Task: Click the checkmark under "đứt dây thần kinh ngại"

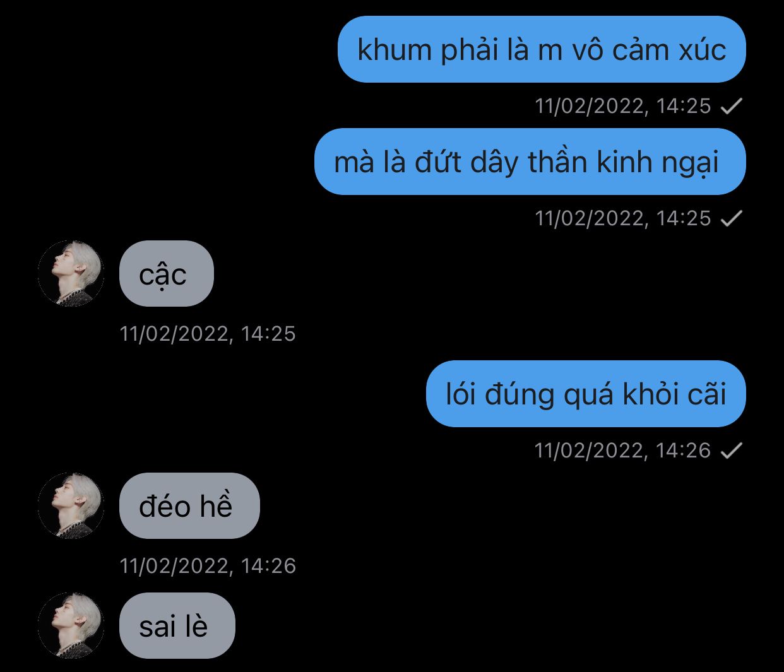Action: (x=732, y=218)
